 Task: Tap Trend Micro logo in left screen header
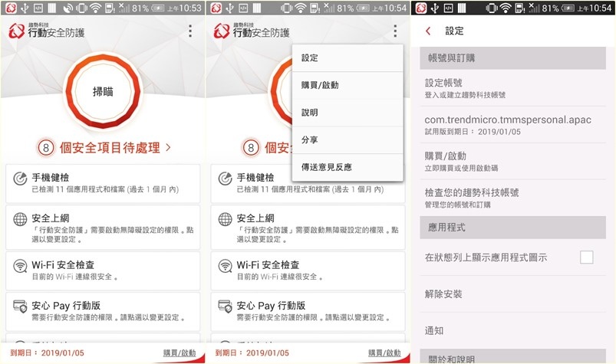17,31
